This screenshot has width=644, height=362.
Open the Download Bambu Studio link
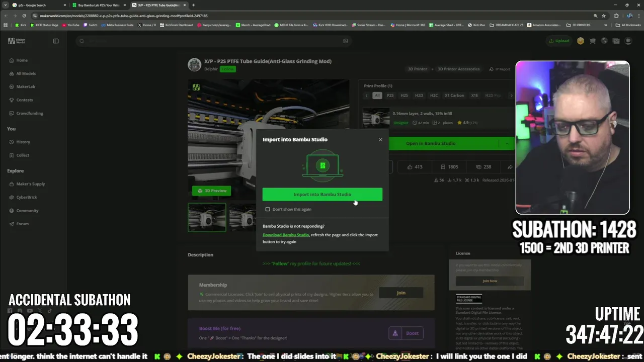coord(286,235)
